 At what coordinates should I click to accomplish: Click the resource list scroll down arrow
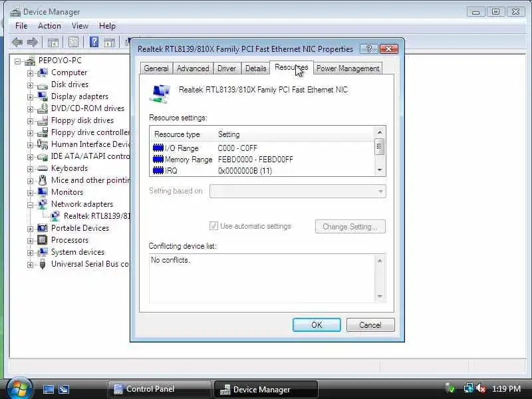click(380, 170)
